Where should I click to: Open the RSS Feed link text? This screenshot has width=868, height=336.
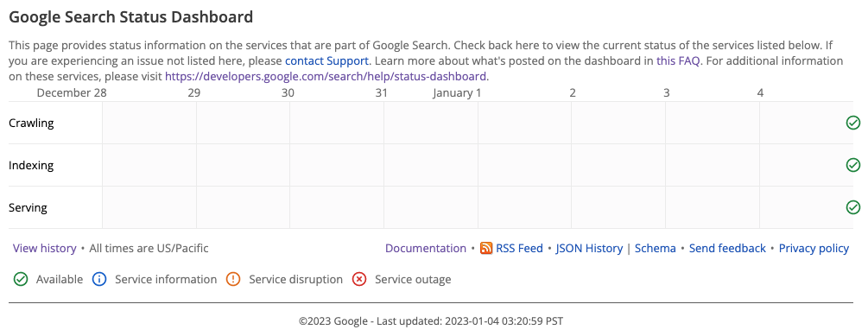pyautogui.click(x=519, y=248)
